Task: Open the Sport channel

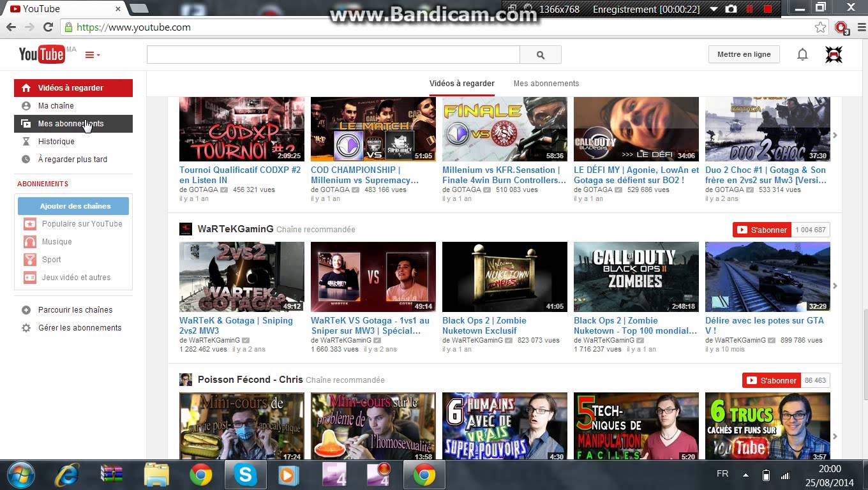Action: pos(73,260)
